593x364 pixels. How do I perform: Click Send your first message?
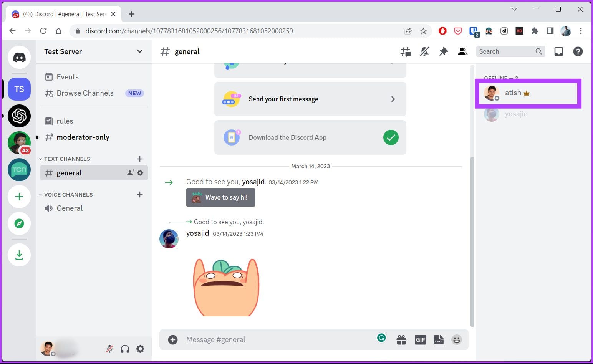(x=310, y=99)
